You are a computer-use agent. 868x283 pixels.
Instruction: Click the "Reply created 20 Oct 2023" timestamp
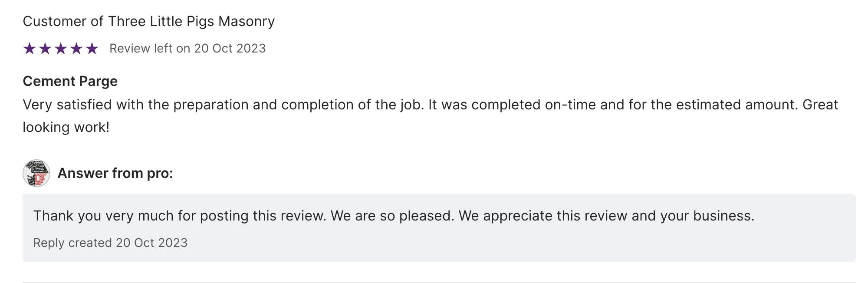110,243
